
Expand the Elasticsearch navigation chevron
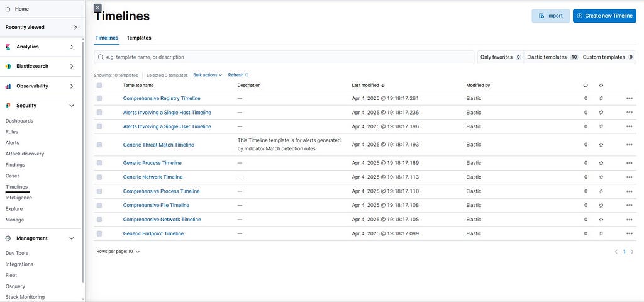[x=72, y=67]
